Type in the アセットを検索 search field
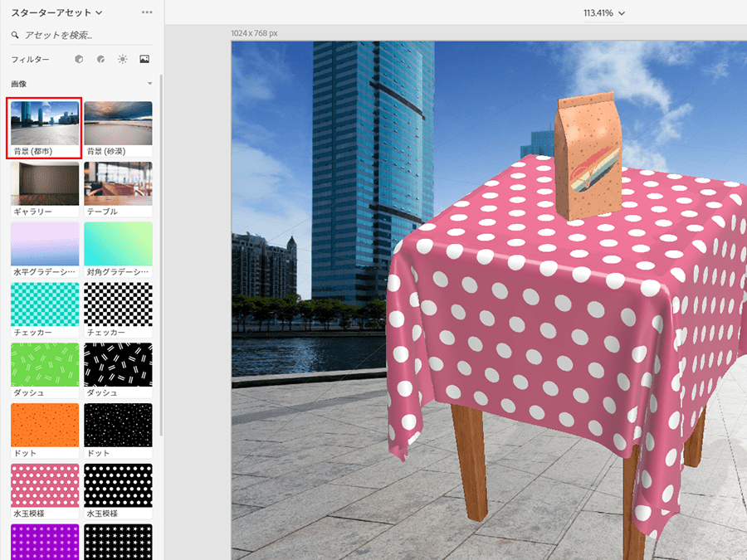The width and height of the screenshot is (747, 560). pyautogui.click(x=83, y=36)
